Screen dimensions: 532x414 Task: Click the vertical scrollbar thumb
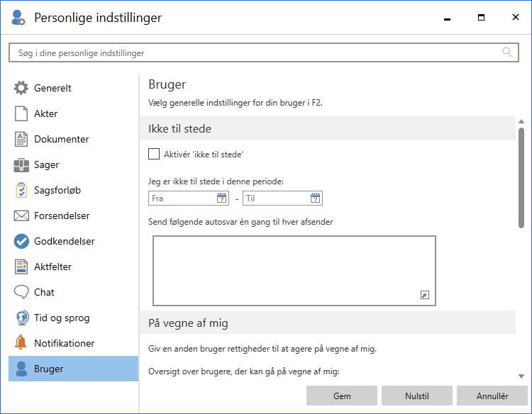pyautogui.click(x=521, y=178)
